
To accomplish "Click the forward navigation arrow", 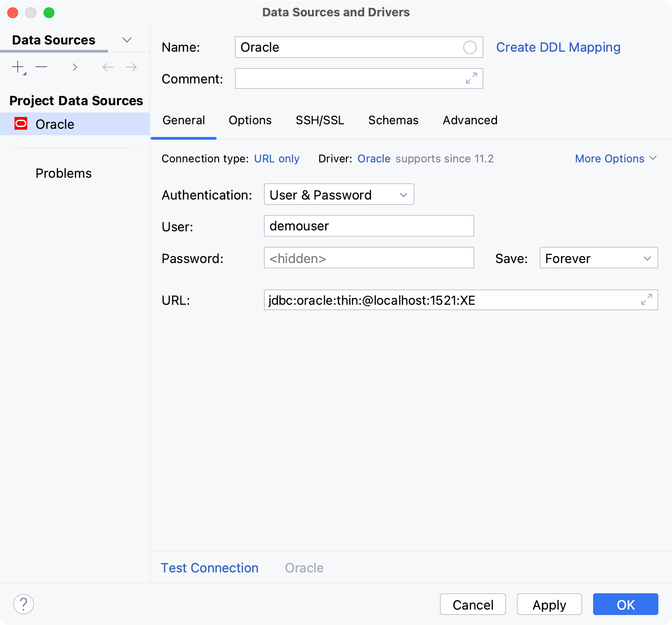I will point(131,67).
